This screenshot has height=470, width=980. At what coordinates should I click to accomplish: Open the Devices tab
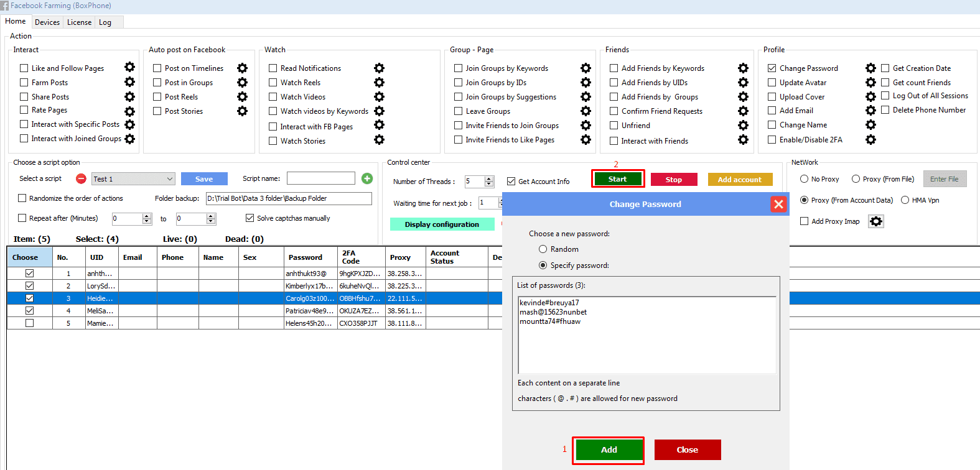point(47,22)
